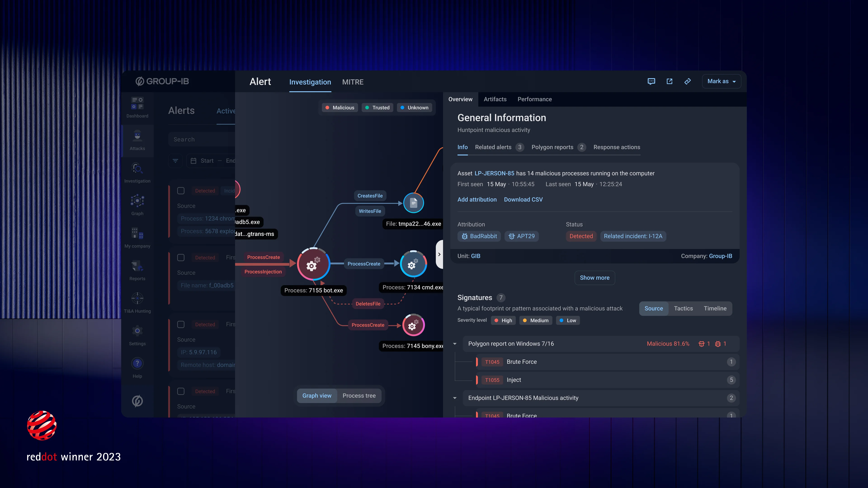Open the Help question mark icon

(137, 364)
